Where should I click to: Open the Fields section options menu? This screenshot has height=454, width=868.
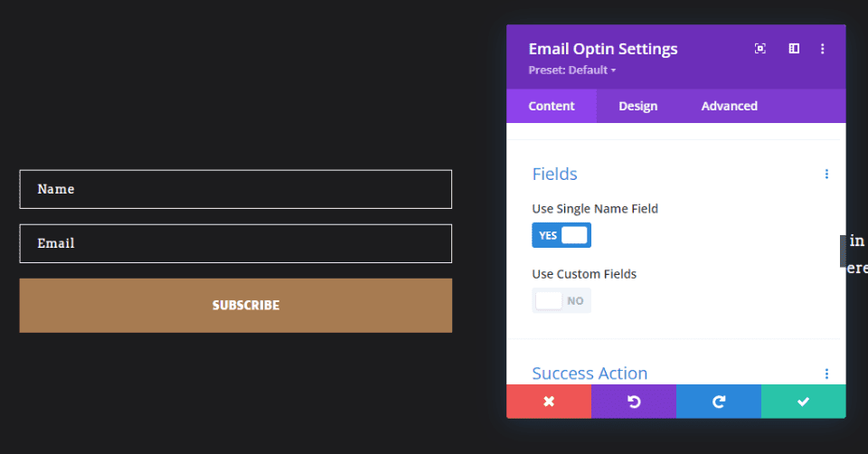[x=826, y=175]
